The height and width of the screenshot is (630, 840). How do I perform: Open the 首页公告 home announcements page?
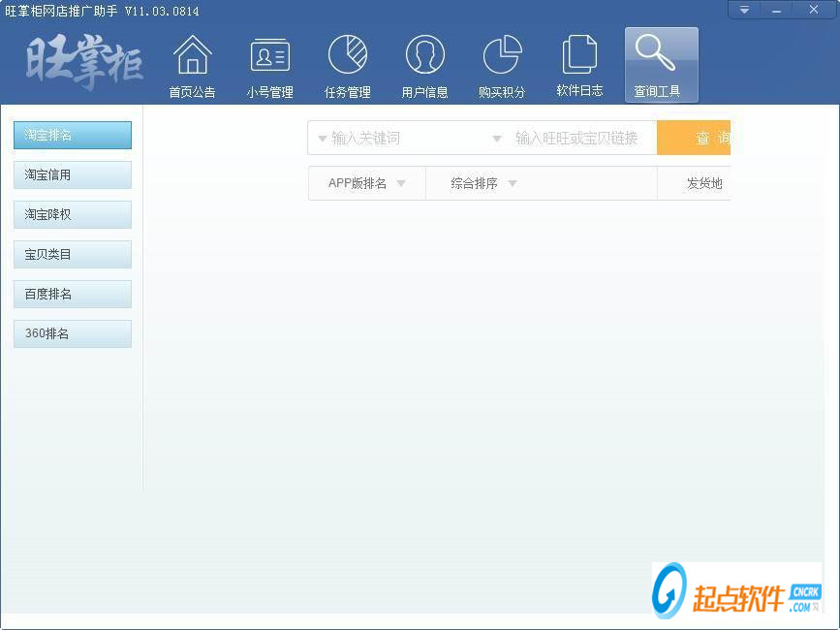191,65
